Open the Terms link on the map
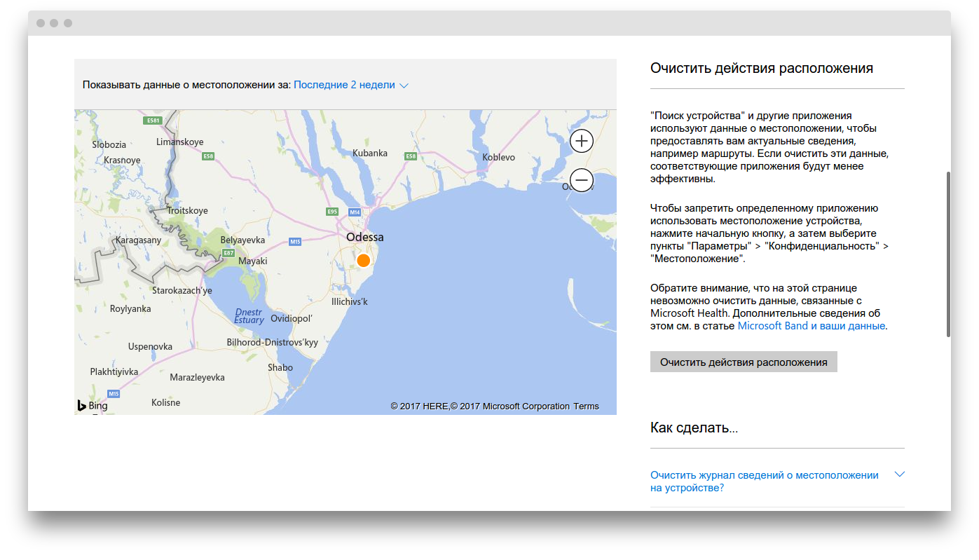This screenshot has width=979, height=560. pyautogui.click(x=586, y=407)
